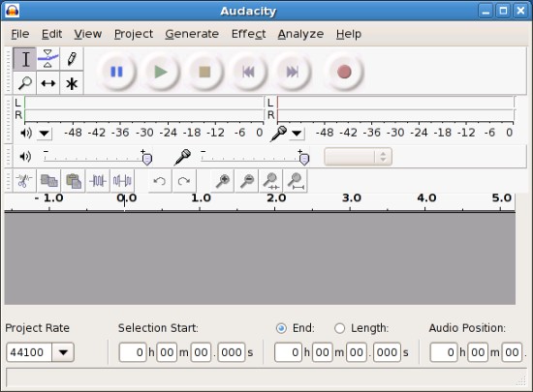The image size is (533, 392).
Task: Click Fit project in window icon
Action: click(296, 181)
